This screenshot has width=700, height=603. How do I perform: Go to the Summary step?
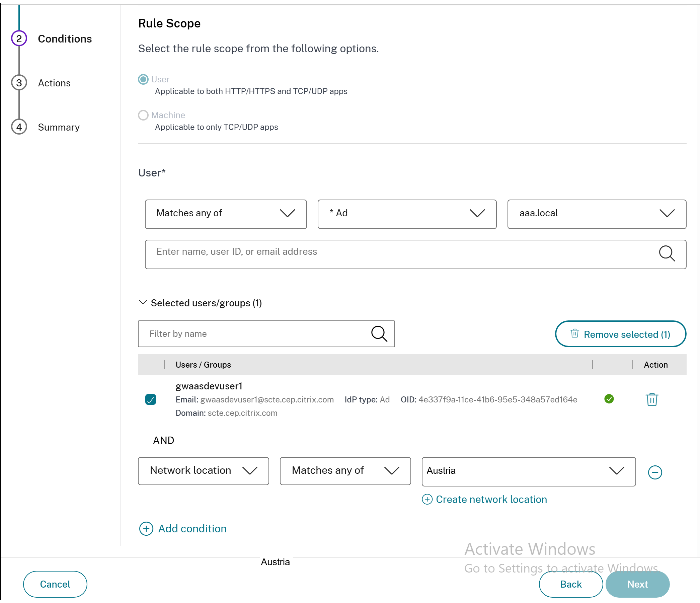59,128
